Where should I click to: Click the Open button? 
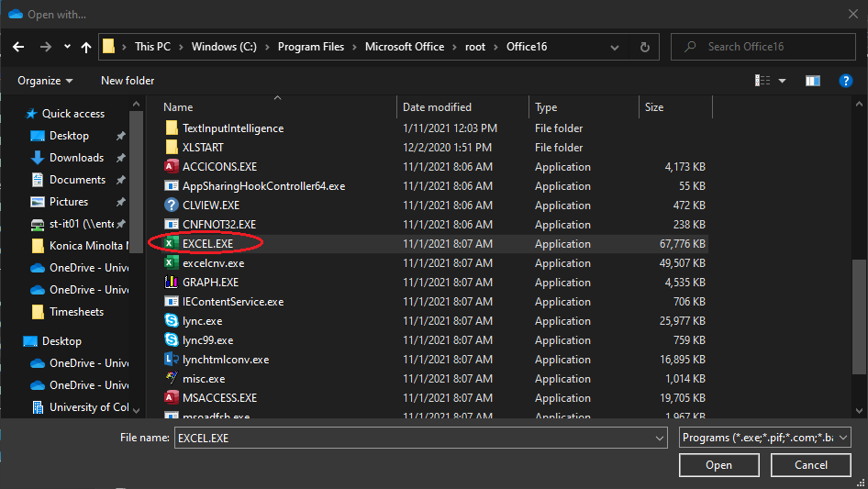pyautogui.click(x=718, y=465)
